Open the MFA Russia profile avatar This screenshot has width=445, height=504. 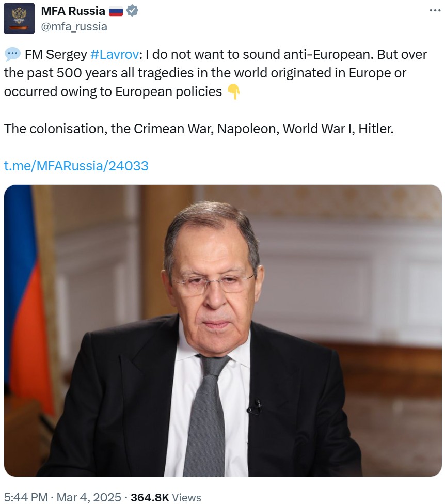click(19, 18)
